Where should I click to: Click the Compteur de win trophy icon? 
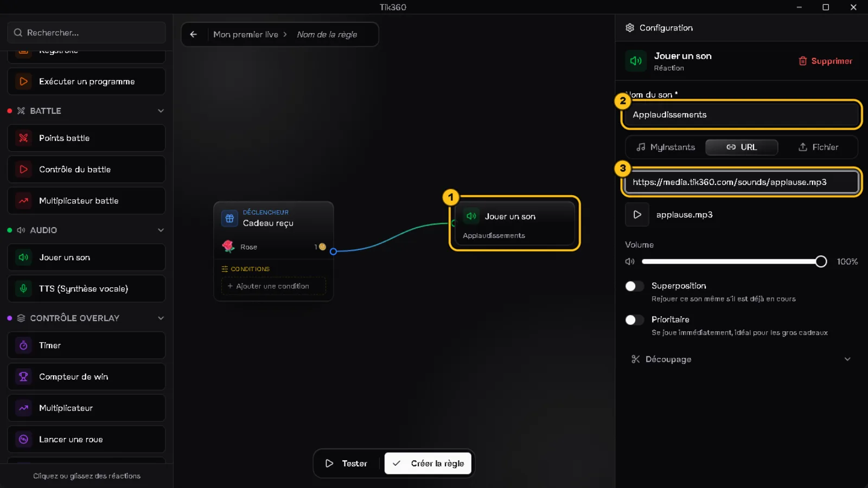23,376
